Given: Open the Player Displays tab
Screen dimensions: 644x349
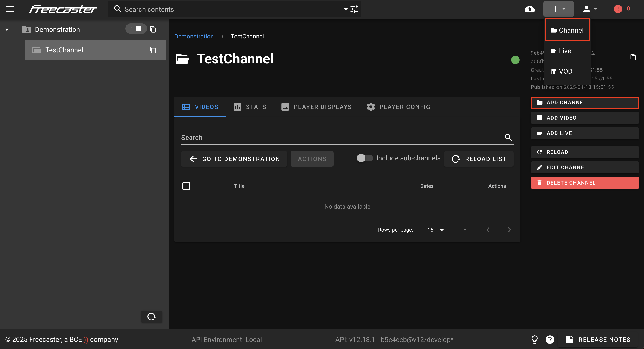Looking at the screenshot, I should pyautogui.click(x=316, y=107).
